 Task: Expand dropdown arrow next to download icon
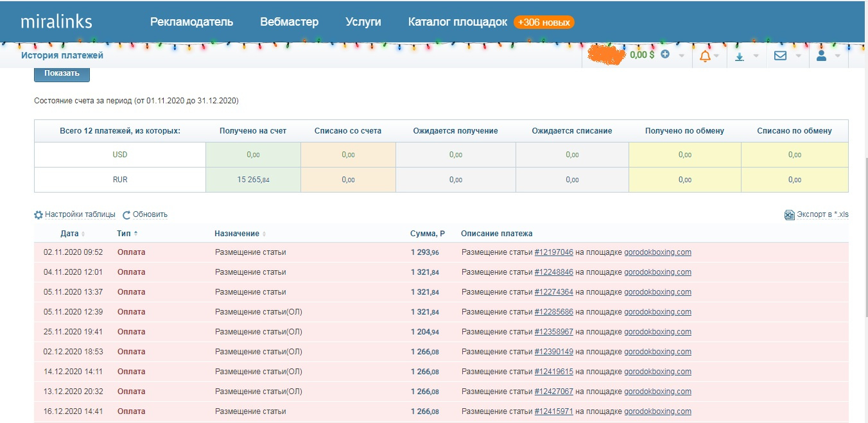(x=756, y=56)
